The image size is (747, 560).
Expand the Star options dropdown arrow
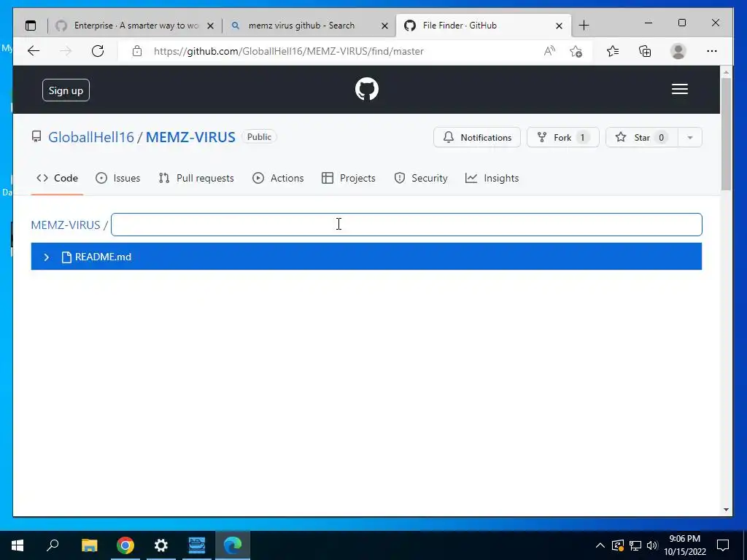coord(690,138)
